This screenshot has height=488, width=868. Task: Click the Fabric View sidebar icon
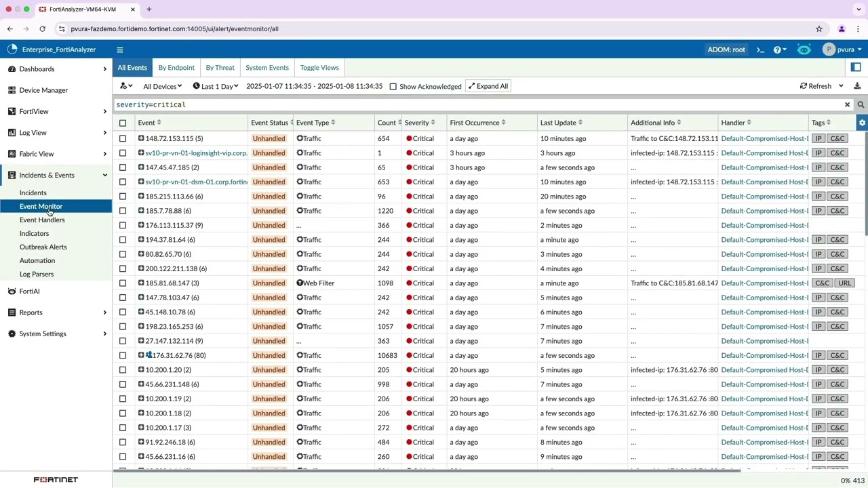(12, 154)
